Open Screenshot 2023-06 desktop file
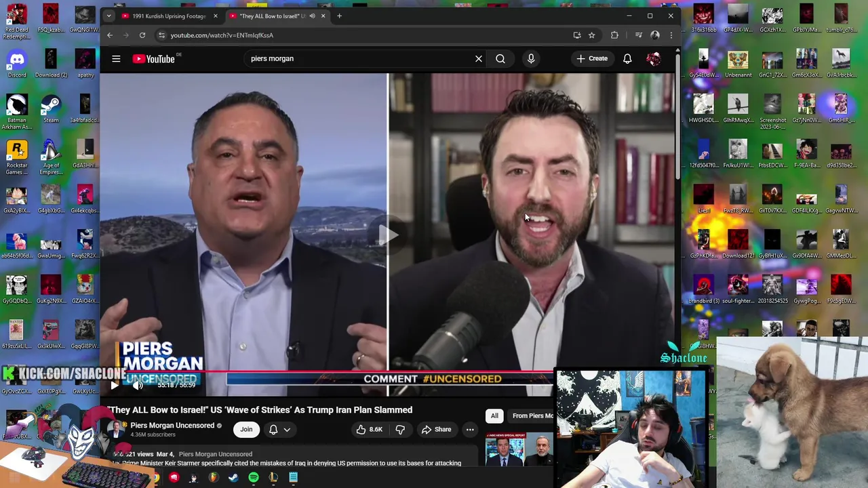Screen dimensions: 868x488 pyautogui.click(x=772, y=112)
